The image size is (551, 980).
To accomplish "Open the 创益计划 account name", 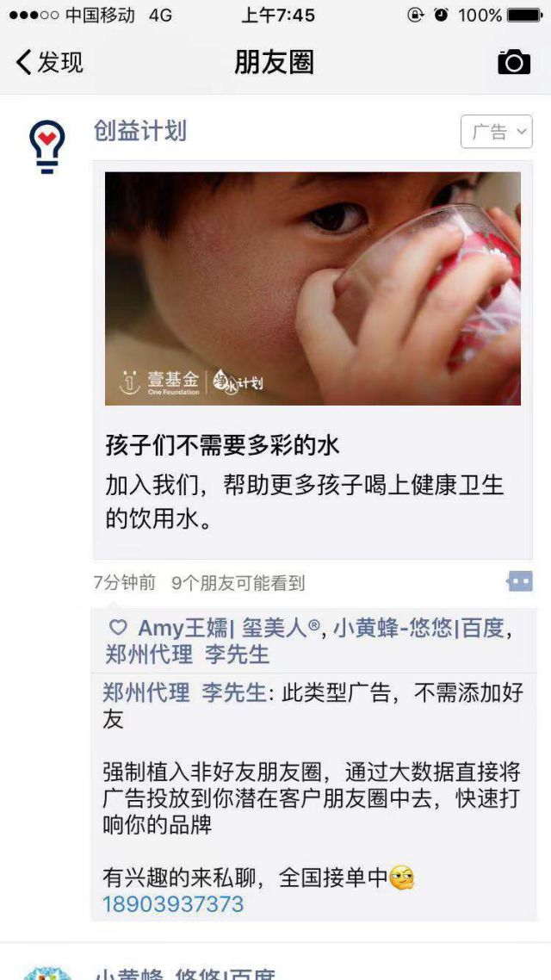I will click(140, 131).
